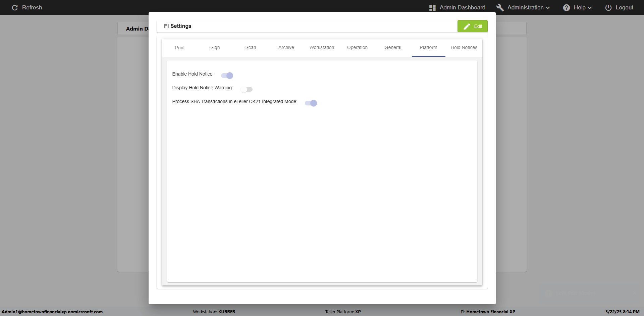Open the Archive tab
This screenshot has height=316, width=644.
286,48
